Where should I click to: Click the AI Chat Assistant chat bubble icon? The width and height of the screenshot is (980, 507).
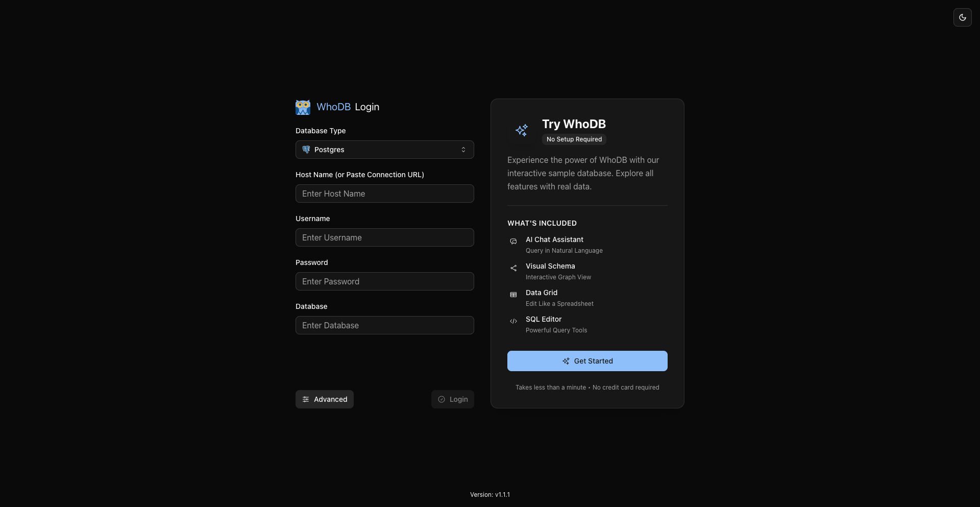513,242
